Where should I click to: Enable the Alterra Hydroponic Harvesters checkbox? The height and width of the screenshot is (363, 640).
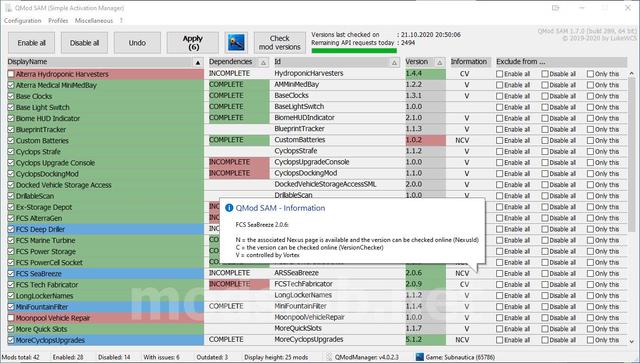point(11,74)
